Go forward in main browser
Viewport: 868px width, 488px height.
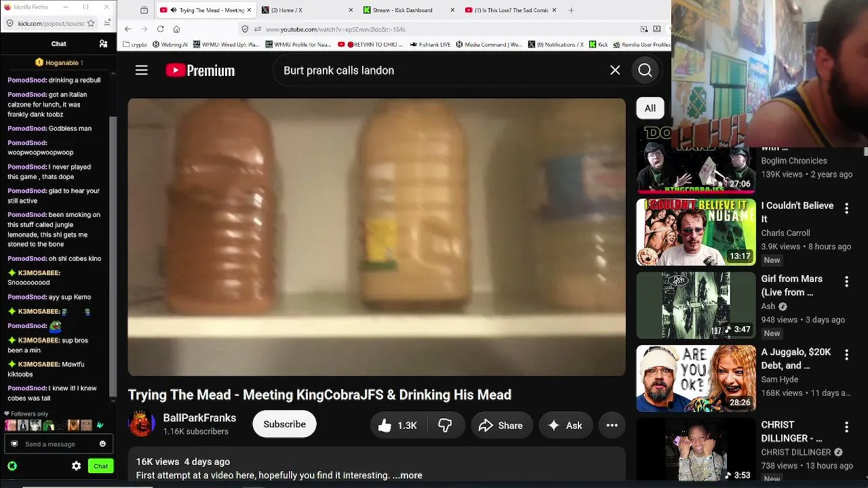point(144,29)
